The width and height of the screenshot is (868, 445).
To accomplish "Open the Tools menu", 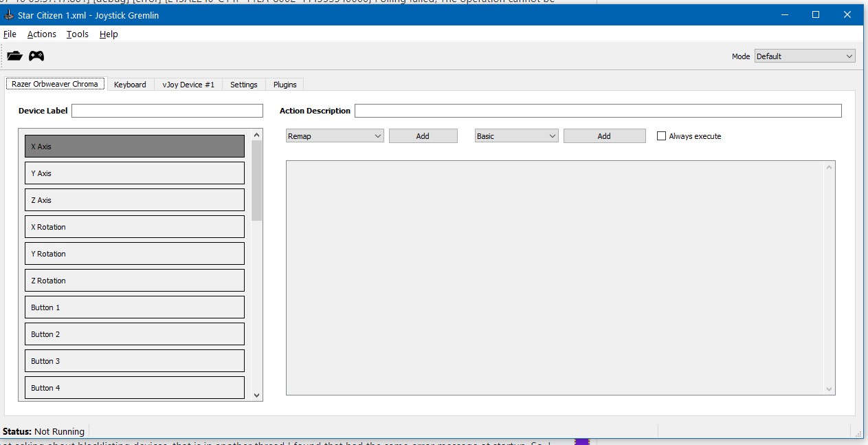I will (x=78, y=34).
